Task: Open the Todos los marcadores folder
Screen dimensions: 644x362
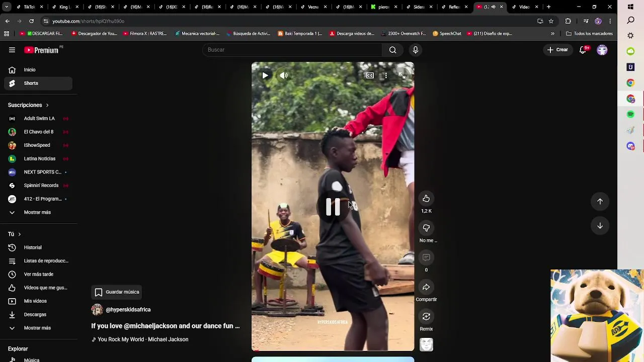Action: pos(589,34)
